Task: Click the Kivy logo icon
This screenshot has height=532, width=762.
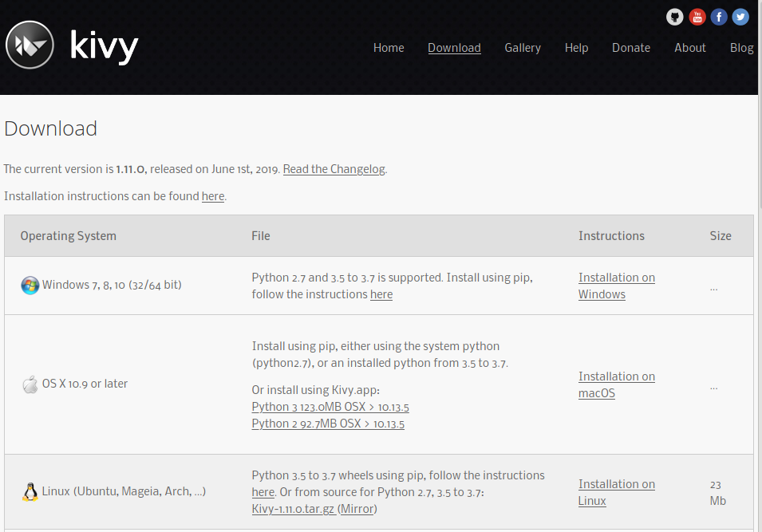Action: pos(30,45)
